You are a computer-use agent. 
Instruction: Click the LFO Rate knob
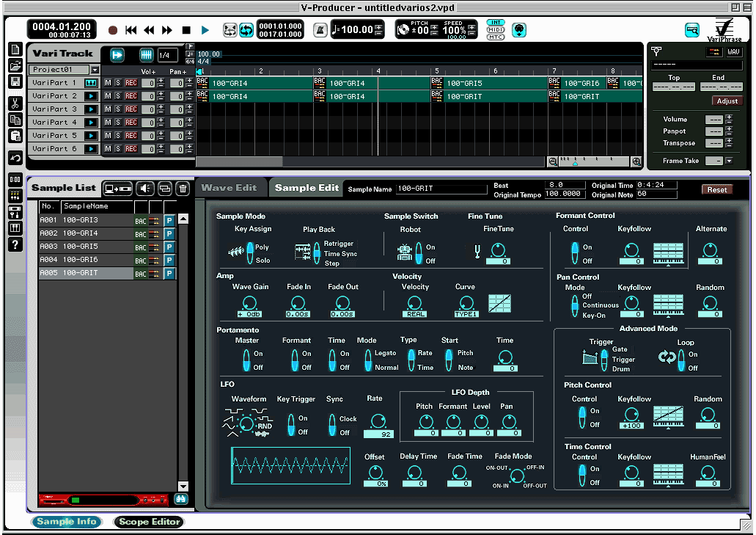[x=378, y=421]
